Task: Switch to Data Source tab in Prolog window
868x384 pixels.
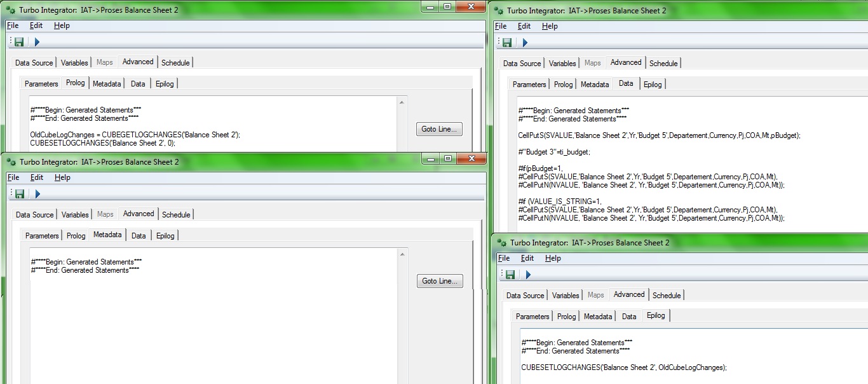Action: [x=34, y=63]
